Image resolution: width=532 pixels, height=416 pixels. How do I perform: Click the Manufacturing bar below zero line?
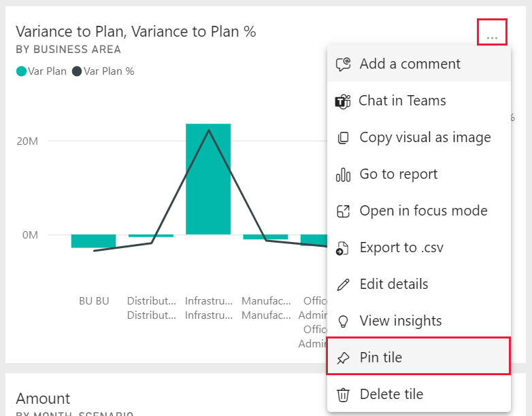point(266,237)
